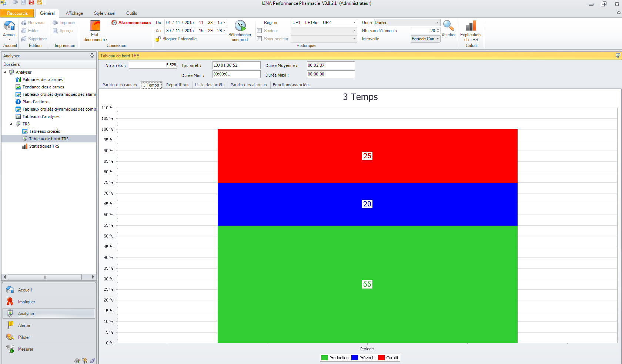
Task: Click the Mesurer funnel icon
Action: click(x=10, y=349)
